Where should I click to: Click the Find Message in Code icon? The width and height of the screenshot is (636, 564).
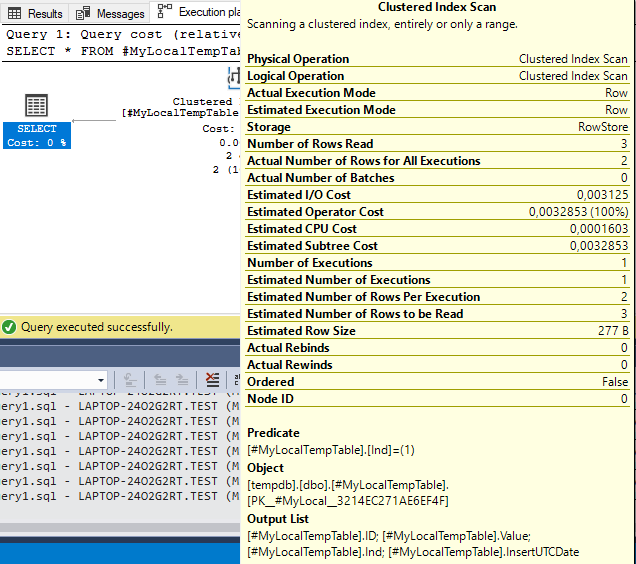[x=130, y=380]
